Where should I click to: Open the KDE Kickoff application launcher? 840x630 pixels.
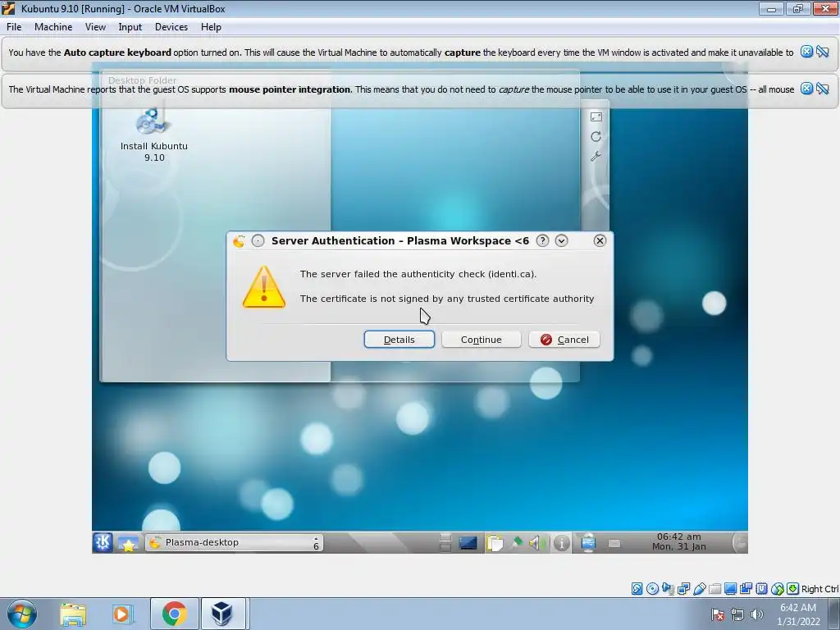(x=103, y=543)
